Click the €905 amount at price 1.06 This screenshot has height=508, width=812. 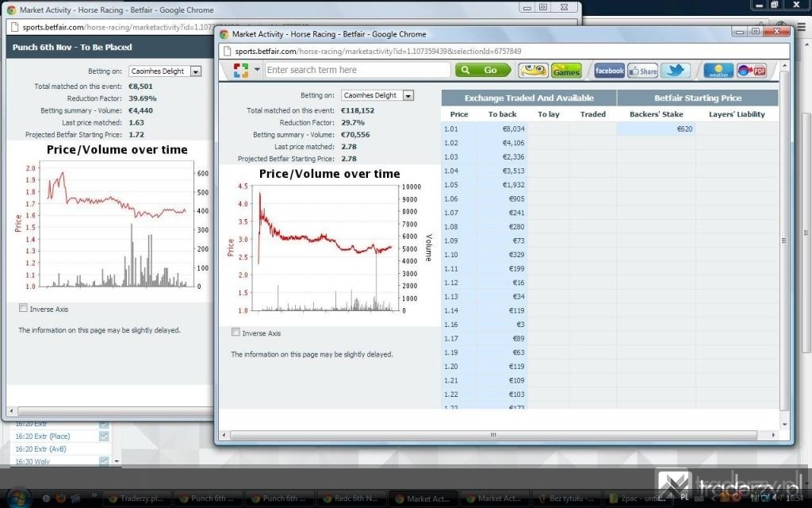[x=516, y=199]
